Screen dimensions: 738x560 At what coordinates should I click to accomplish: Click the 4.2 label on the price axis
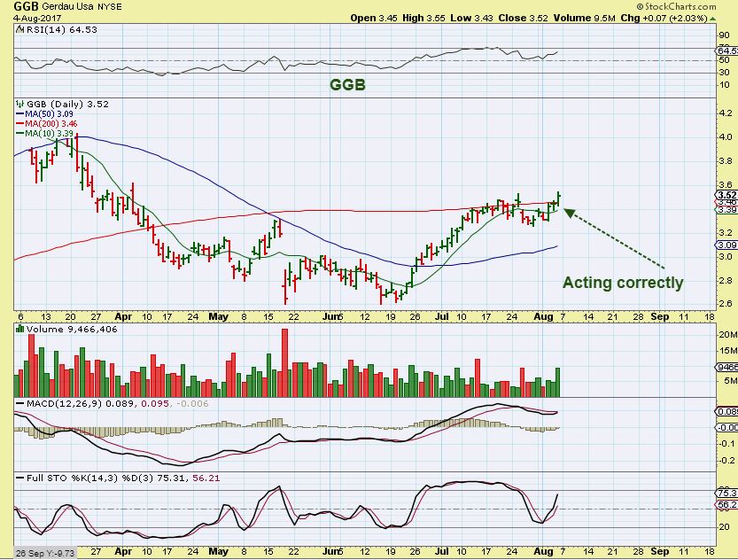pos(726,113)
